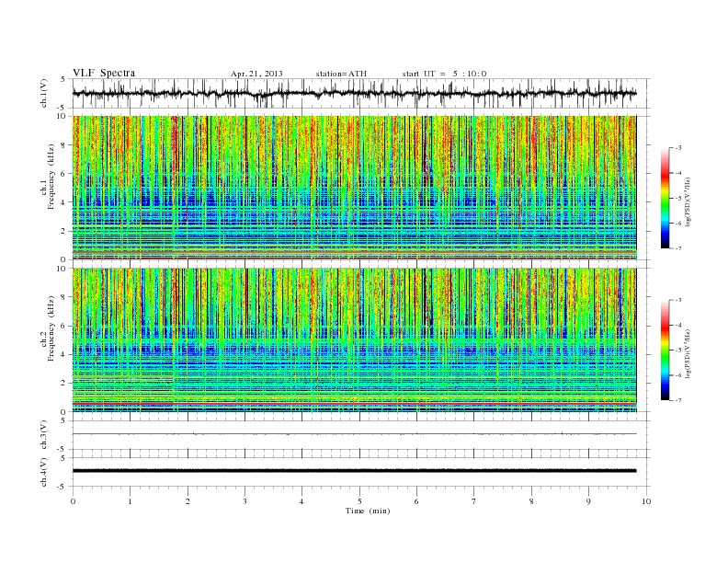The image size is (728, 563).
Task: Click the ch.1 'Frequency (kHz)' axis label
Action: coord(51,177)
